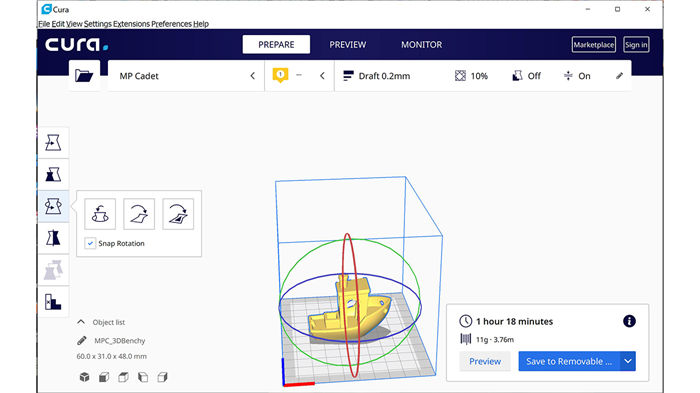The image size is (700, 393).
Task: Click the Preview button in slice panel
Action: (485, 361)
